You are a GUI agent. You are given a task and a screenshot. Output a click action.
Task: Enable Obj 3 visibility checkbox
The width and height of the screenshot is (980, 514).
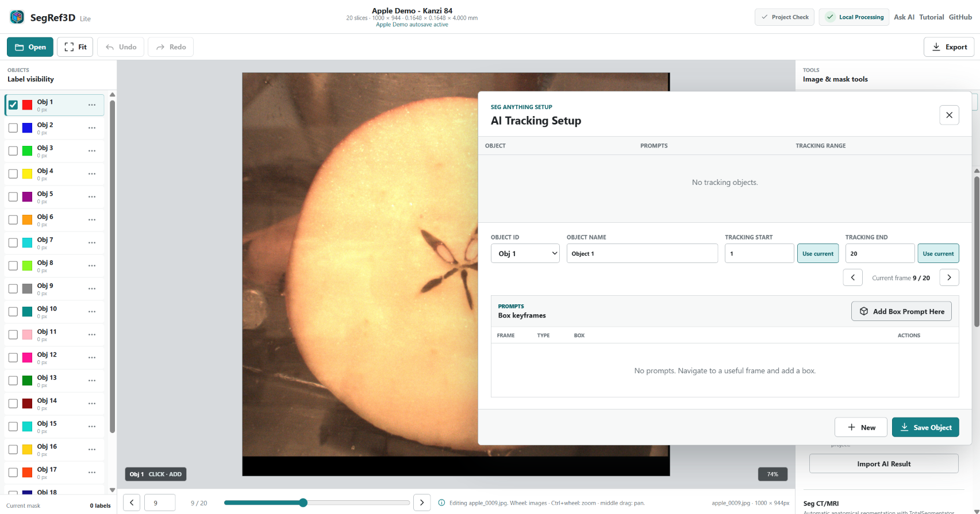(13, 151)
